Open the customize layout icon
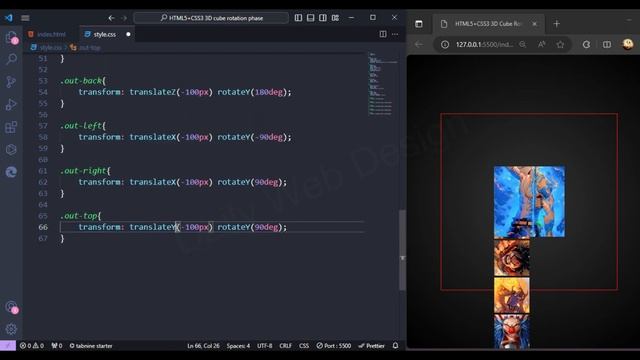 point(336,18)
